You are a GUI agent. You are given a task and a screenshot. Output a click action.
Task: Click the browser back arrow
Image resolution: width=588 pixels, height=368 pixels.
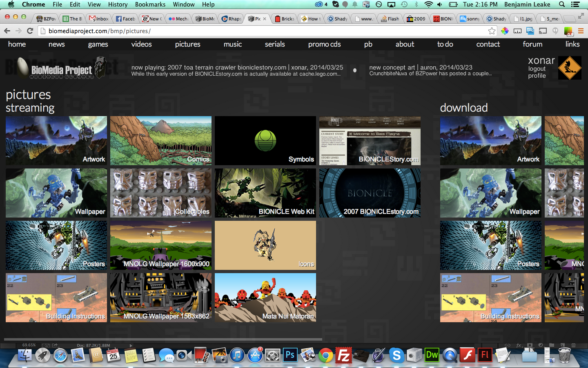tap(7, 31)
